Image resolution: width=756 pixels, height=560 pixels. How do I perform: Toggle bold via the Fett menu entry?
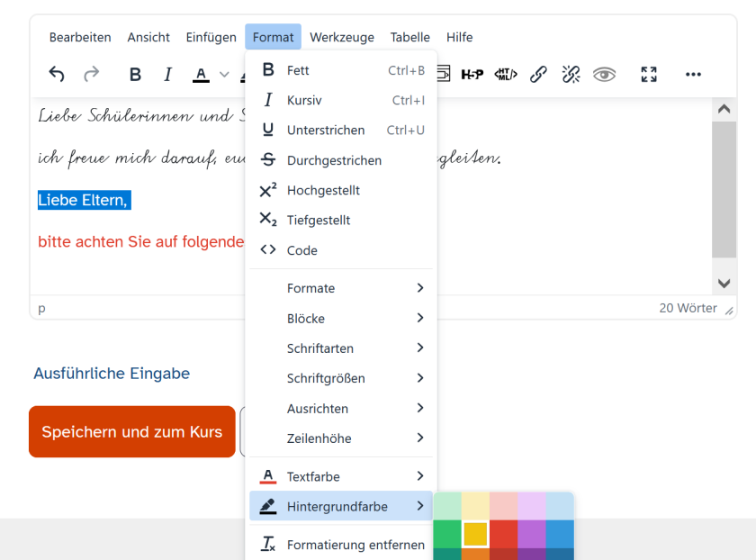click(297, 69)
